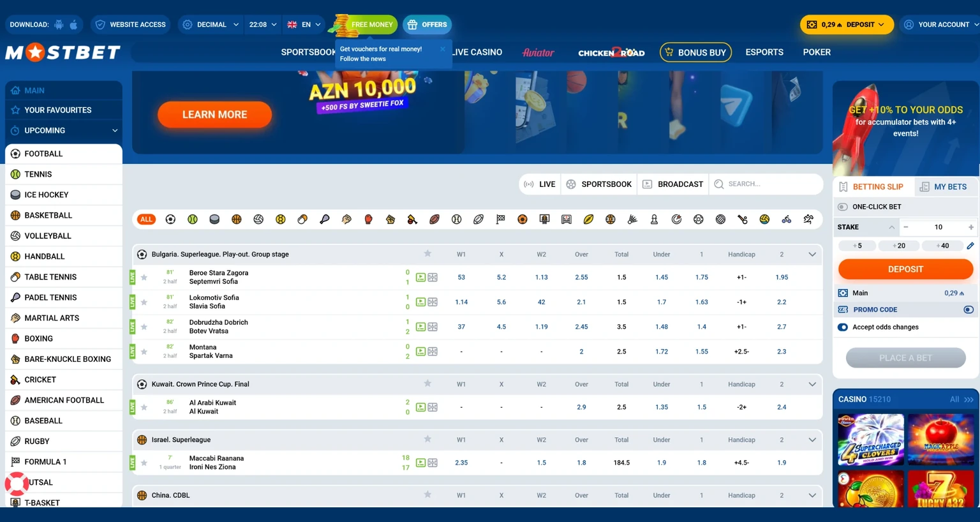Open the Esports navigation item
The image size is (980, 522).
click(764, 52)
